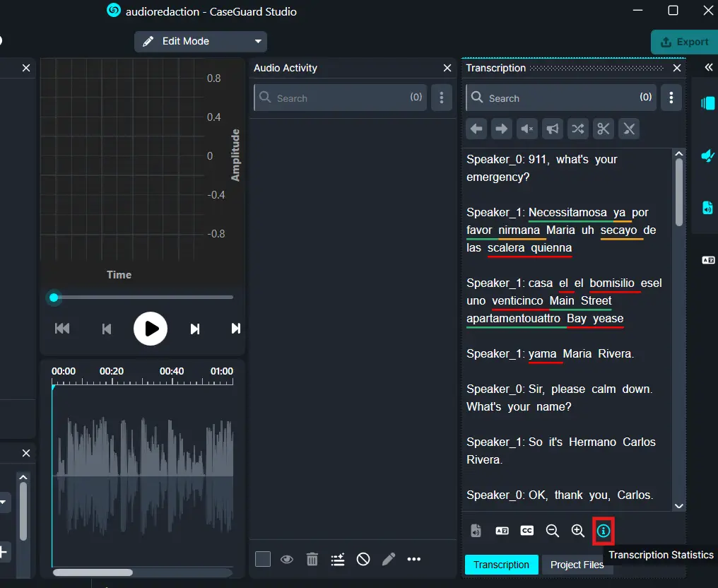This screenshot has height=588, width=718.
Task: Click the crossed scissors icon
Action: [x=629, y=129]
